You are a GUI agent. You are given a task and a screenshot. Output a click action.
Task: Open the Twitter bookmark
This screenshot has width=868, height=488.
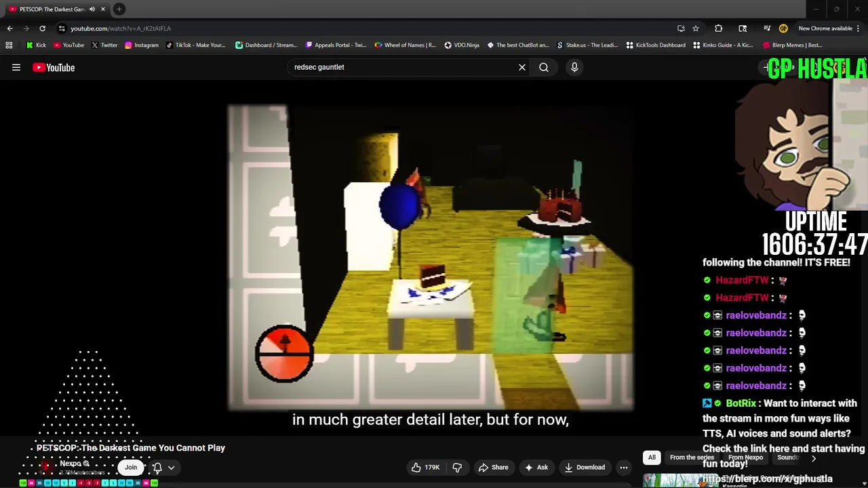point(104,45)
